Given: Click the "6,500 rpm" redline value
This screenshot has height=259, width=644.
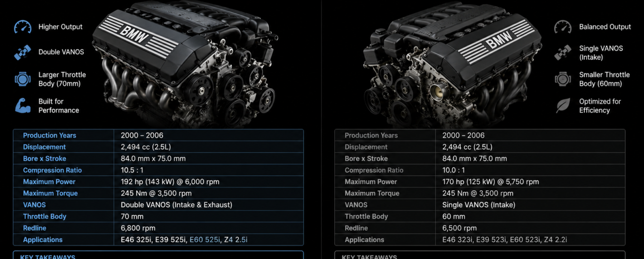Looking at the screenshot, I should [x=459, y=228].
